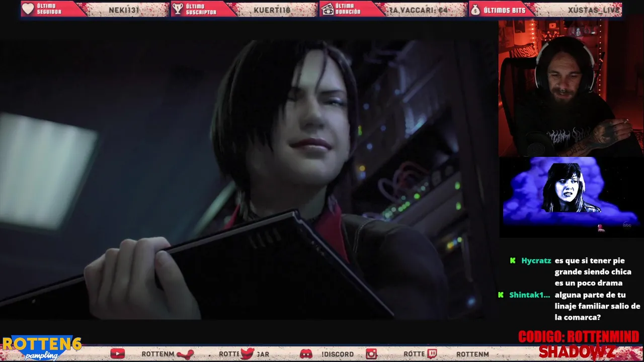Click the SHADOWZ text overlay
The width and height of the screenshot is (644, 362).
[x=577, y=352]
